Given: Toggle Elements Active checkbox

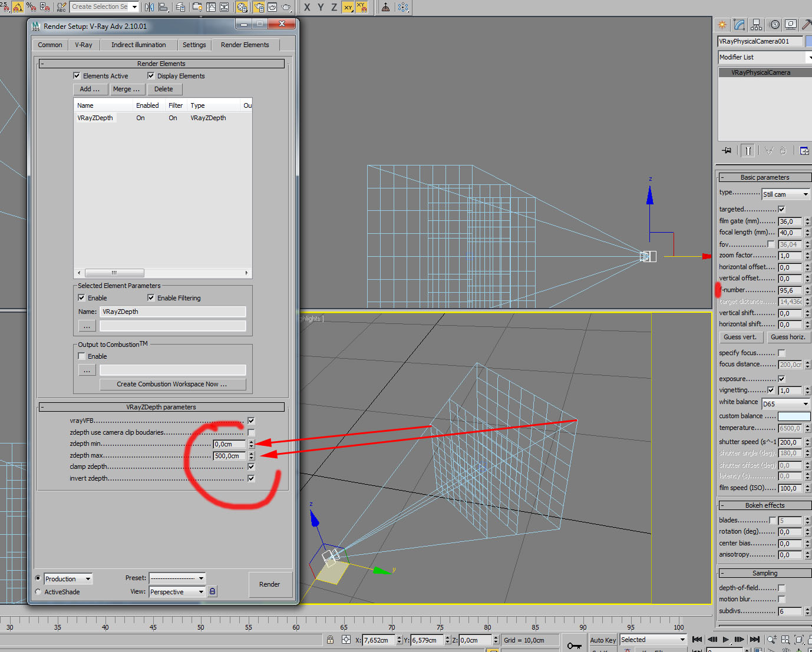Looking at the screenshot, I should tap(77, 75).
